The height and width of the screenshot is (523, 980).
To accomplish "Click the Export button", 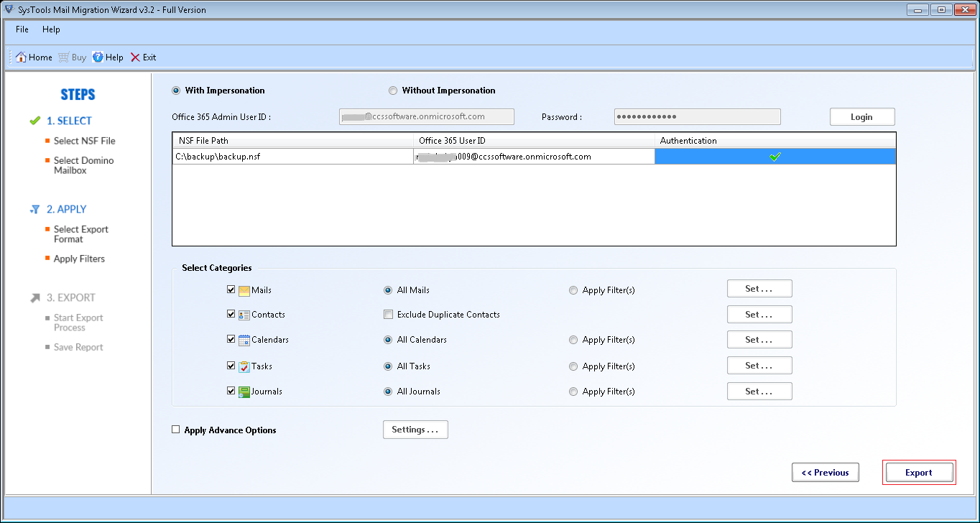I will tap(919, 473).
